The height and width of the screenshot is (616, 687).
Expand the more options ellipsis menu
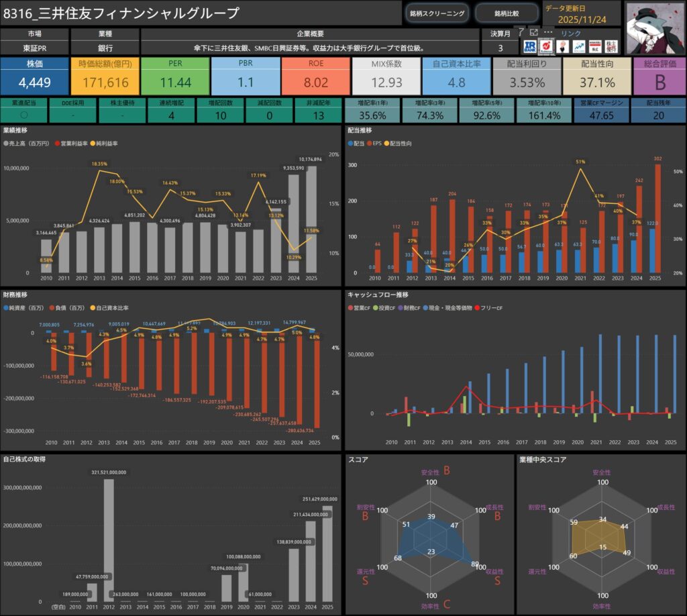click(548, 32)
